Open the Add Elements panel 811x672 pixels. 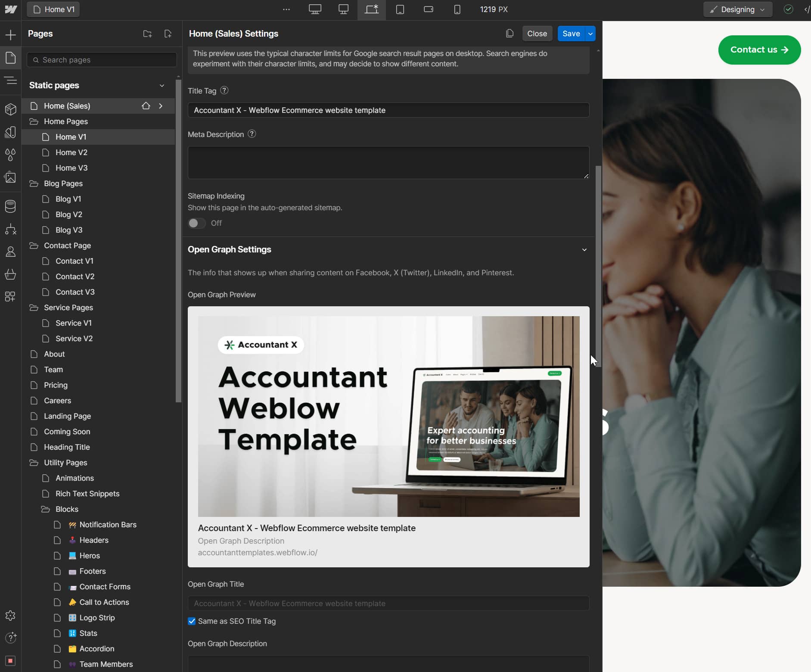[11, 34]
